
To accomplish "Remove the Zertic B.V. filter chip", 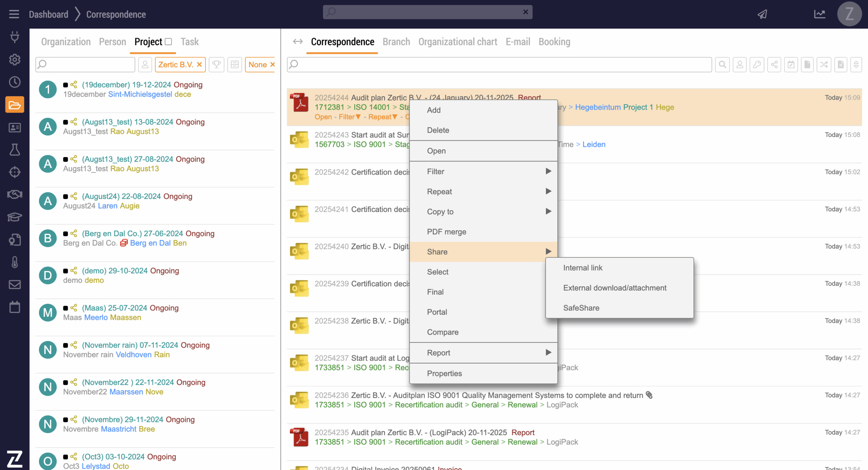I will click(x=199, y=64).
